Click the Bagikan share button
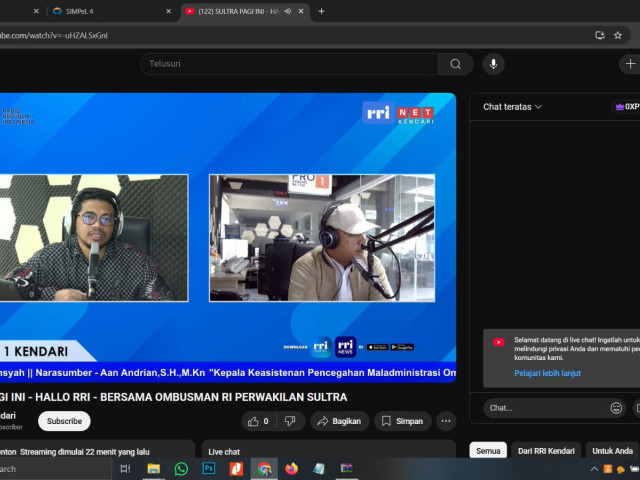The height and width of the screenshot is (480, 640). (340, 421)
